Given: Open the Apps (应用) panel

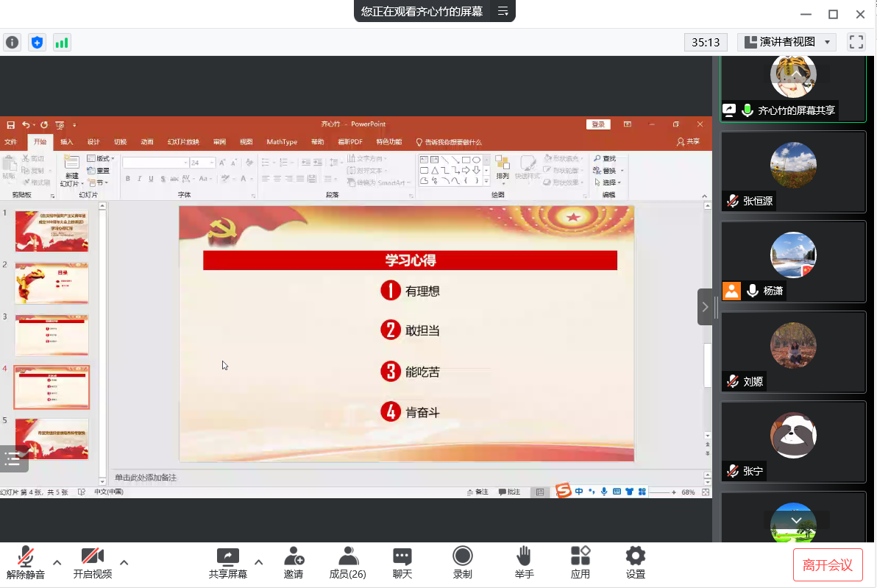Looking at the screenshot, I should [x=580, y=563].
